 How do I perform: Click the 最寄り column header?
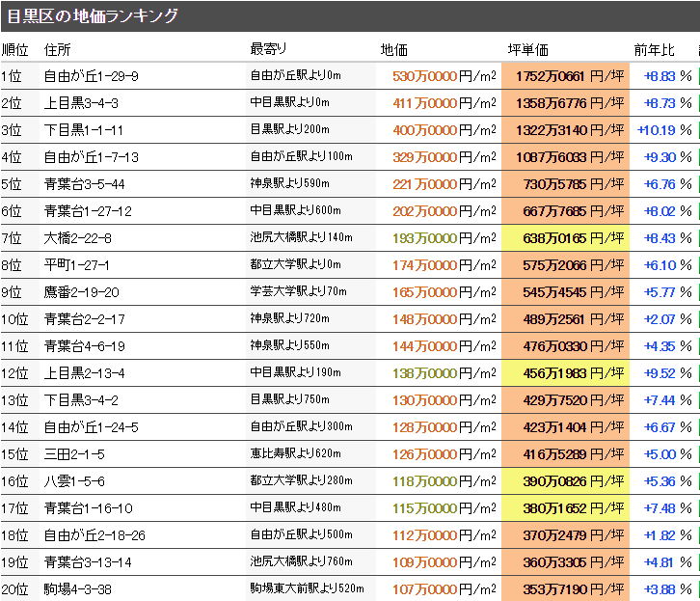268,49
